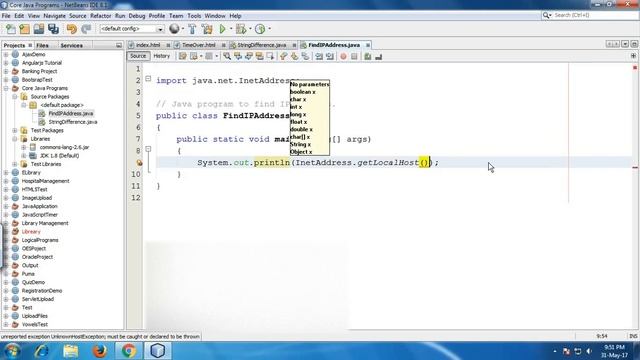Screen dimensions: 640x360
Task: Open the default config combo box
Action: pos(132,29)
